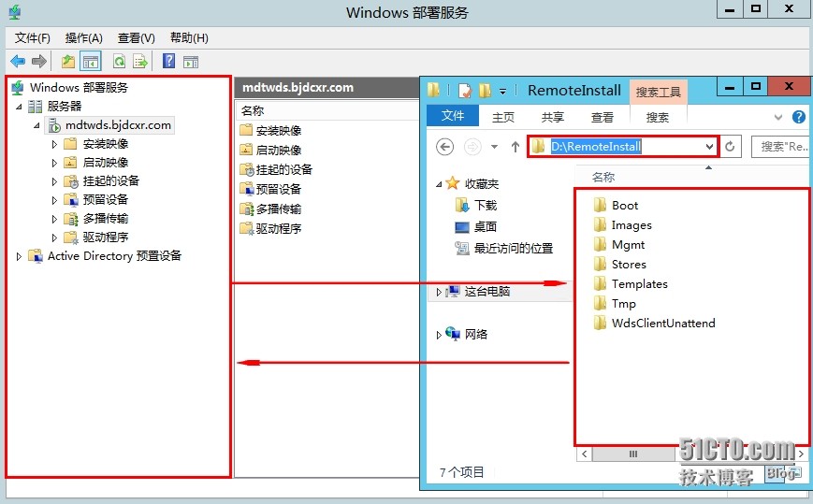
Task: Select the WdsClientUnattend folder
Action: click(663, 324)
